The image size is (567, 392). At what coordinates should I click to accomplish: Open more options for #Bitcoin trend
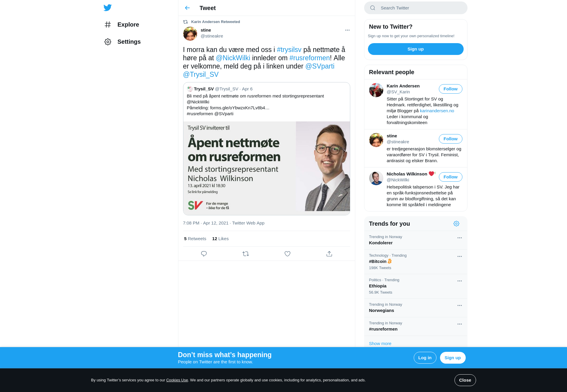point(460,256)
